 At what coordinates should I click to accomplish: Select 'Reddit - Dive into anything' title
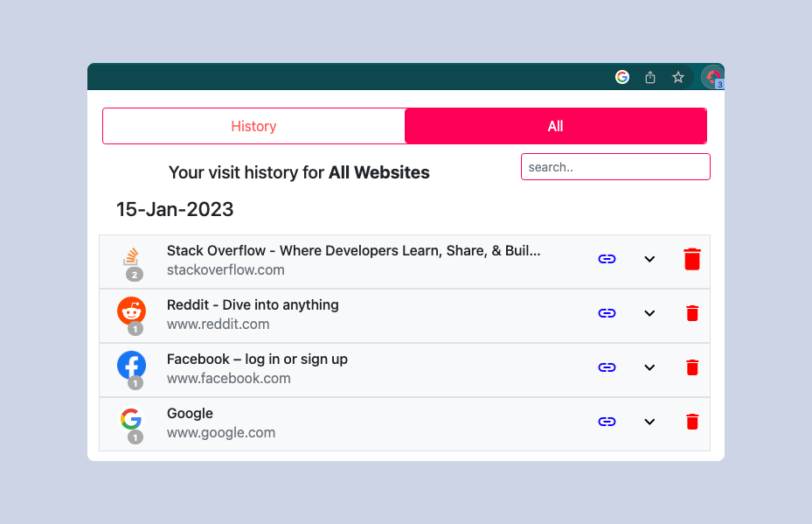pos(253,304)
